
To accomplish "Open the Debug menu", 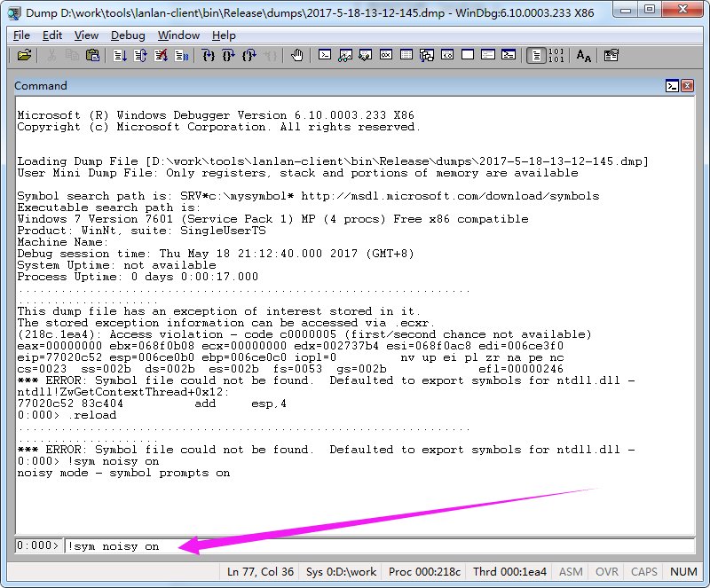I will (x=128, y=35).
